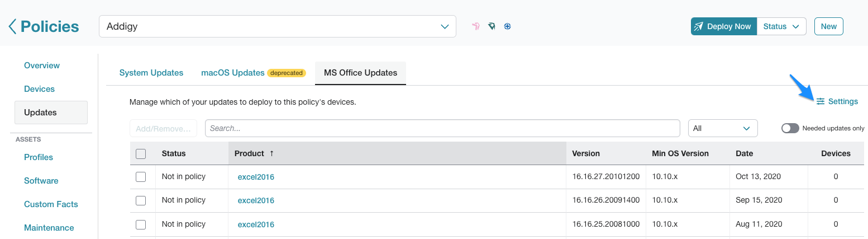Click the New button
The width and height of the screenshot is (868, 239).
click(829, 26)
